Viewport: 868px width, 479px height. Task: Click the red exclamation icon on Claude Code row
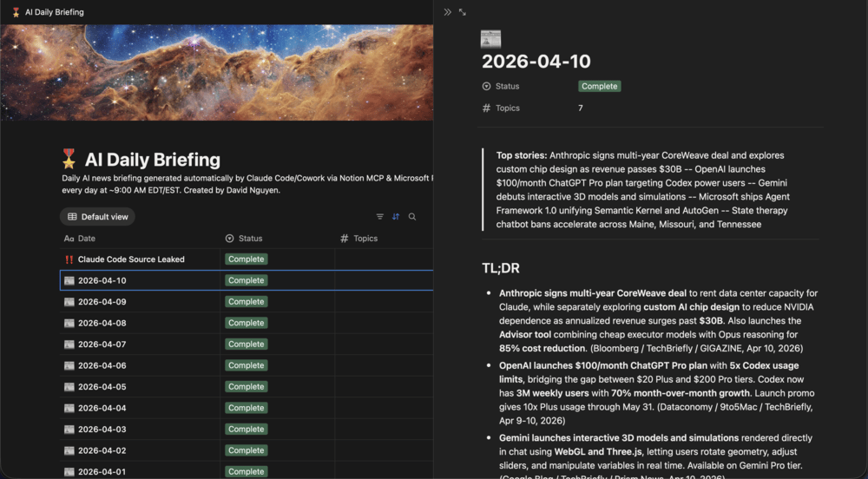(x=69, y=259)
